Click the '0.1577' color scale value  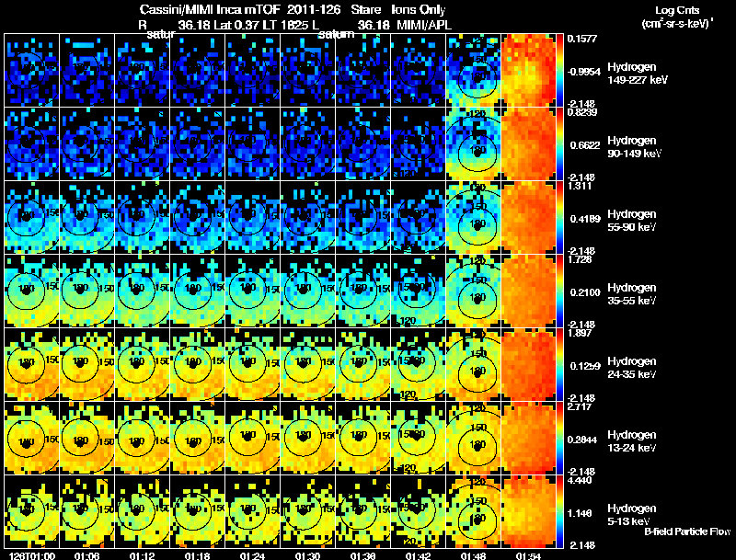click(x=582, y=39)
